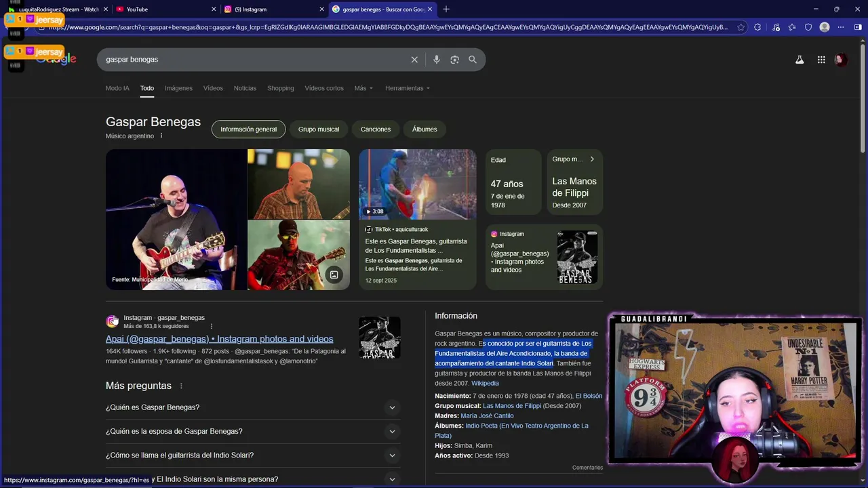Viewport: 868px width, 488px height.
Task: Open the Instagram card in knowledge panel
Action: click(x=544, y=257)
